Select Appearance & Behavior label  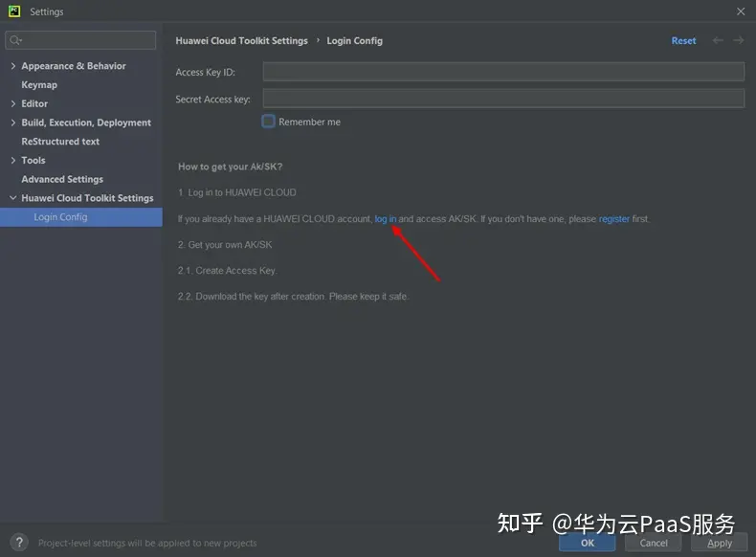point(74,66)
